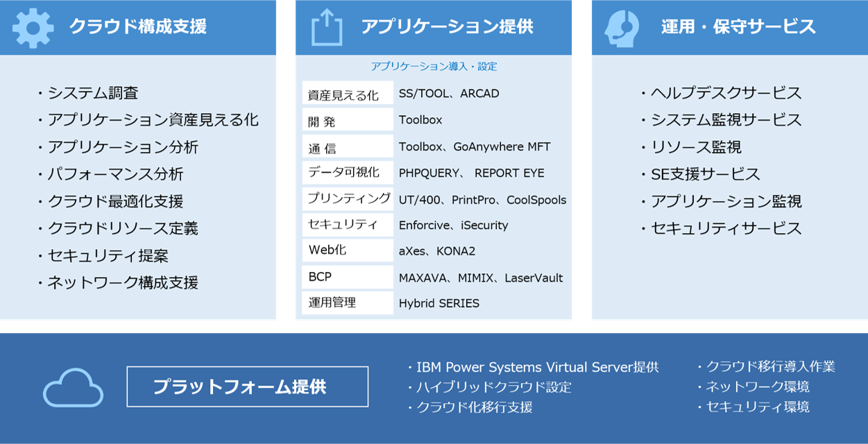Click the システム調査 list item
Viewport: 868px width, 444px height.
pos(87,93)
